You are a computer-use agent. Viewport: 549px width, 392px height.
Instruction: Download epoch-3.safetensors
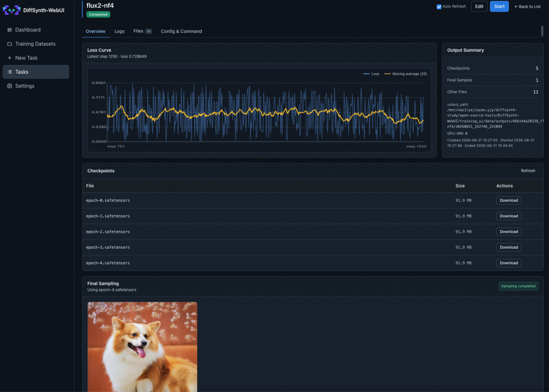(x=508, y=247)
